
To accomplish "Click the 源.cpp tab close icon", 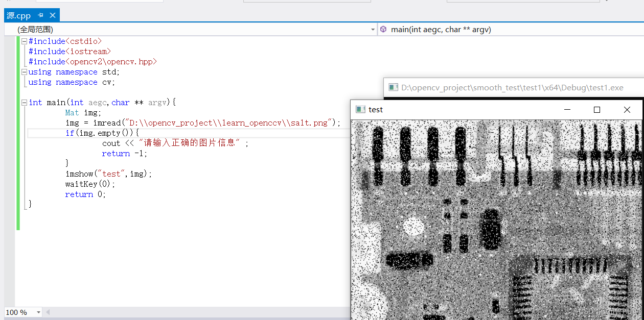I will pos(53,15).
